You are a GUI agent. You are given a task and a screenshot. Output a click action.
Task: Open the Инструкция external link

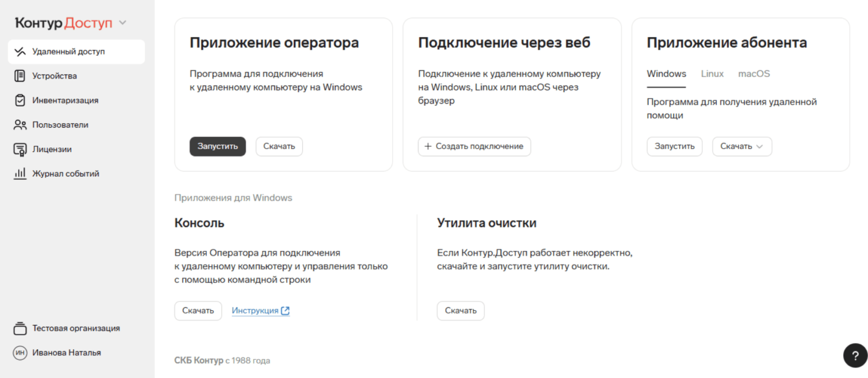point(261,311)
